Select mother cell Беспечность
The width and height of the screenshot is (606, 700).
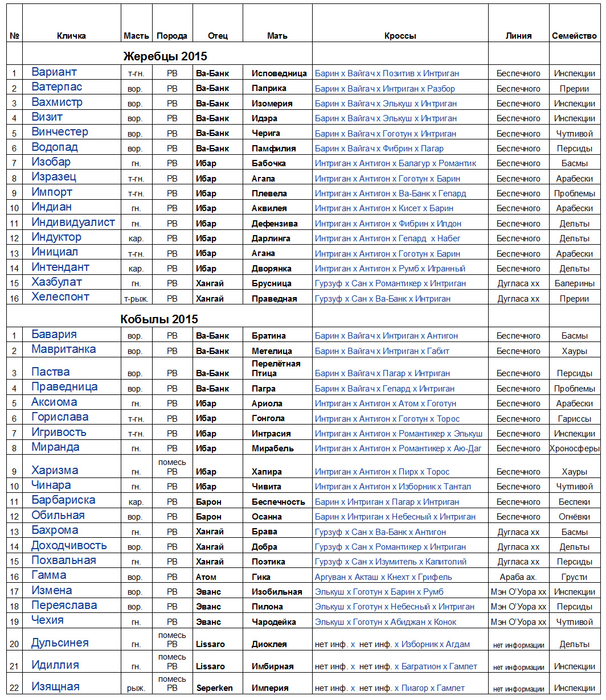click(x=279, y=502)
